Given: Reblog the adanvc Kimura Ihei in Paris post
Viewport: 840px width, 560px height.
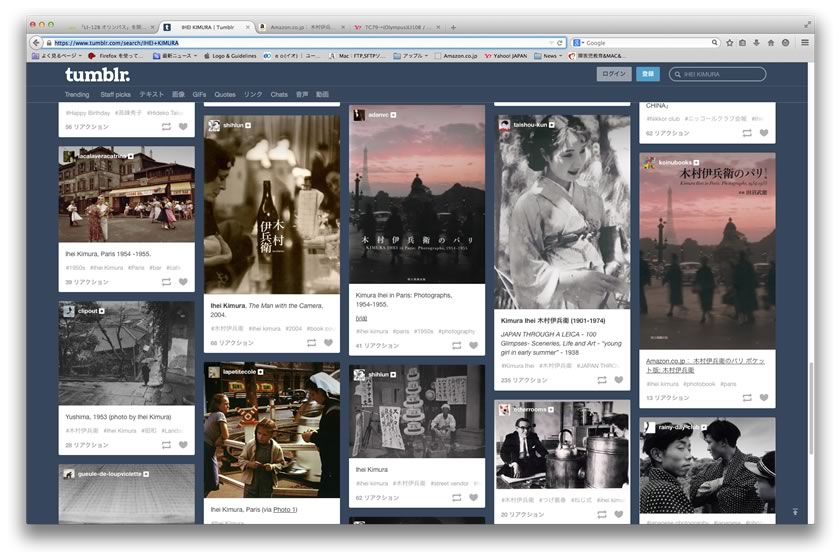Looking at the screenshot, I should pyautogui.click(x=456, y=346).
